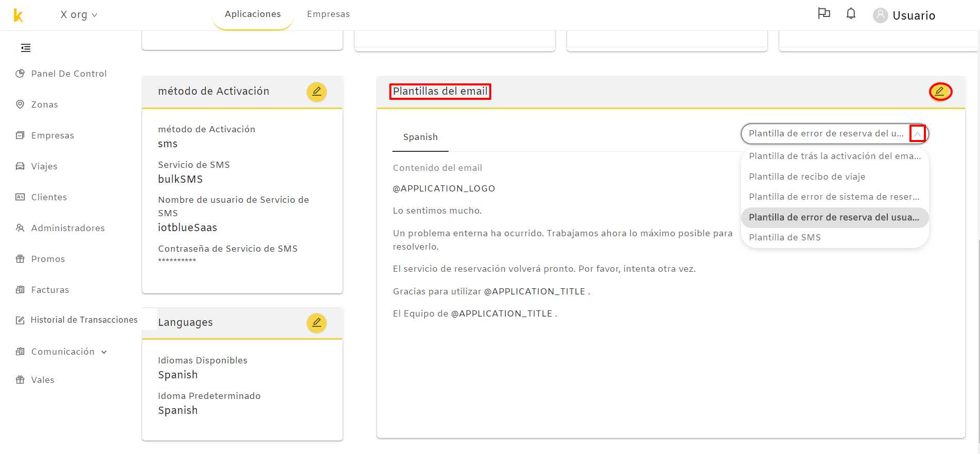Switch to the Empresas top tab
Screen dimensions: 980x454
(x=328, y=14)
